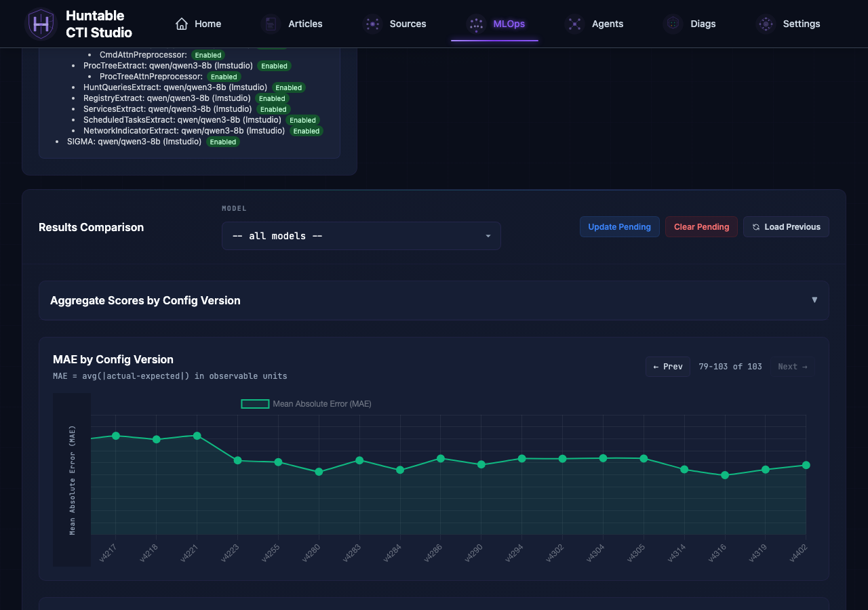Select the MAE data point for v4223
The width and height of the screenshot is (868, 610).
(x=238, y=461)
